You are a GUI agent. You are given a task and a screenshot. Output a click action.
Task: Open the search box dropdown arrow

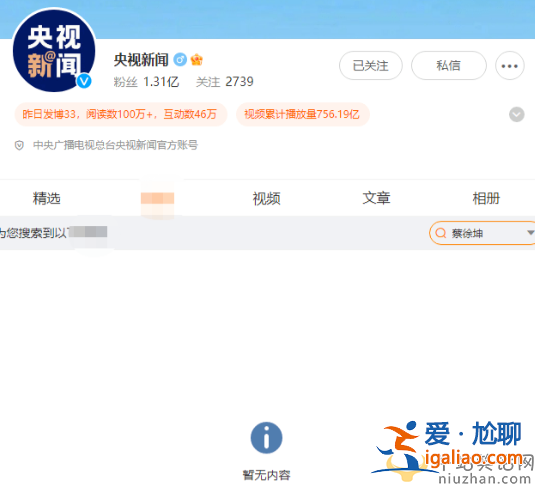[x=531, y=233]
